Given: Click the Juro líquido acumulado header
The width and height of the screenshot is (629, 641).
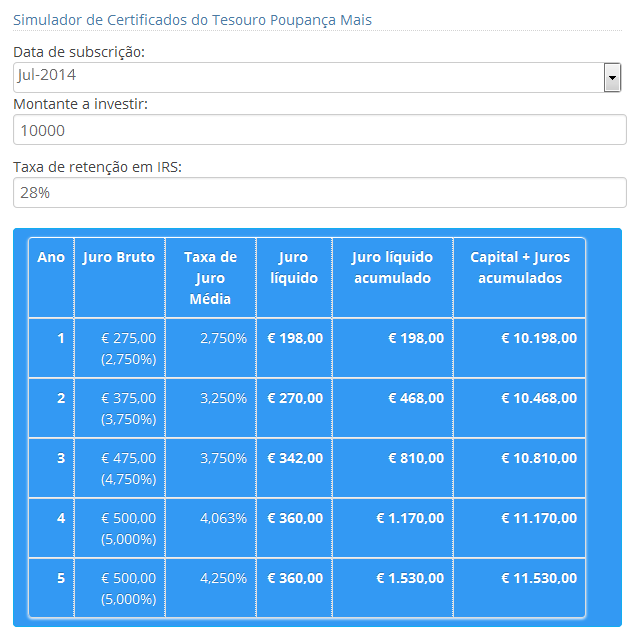Looking at the screenshot, I should (392, 268).
